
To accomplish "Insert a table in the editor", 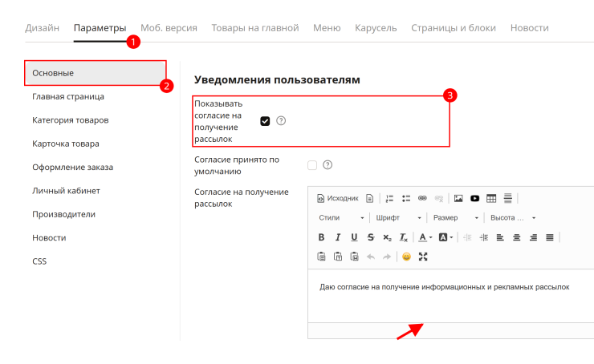I will coord(491,198).
